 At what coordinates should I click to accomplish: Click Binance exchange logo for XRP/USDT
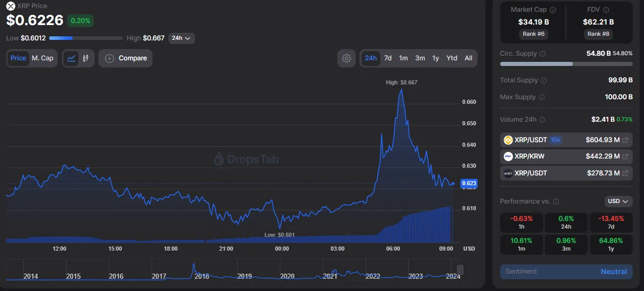coord(508,140)
